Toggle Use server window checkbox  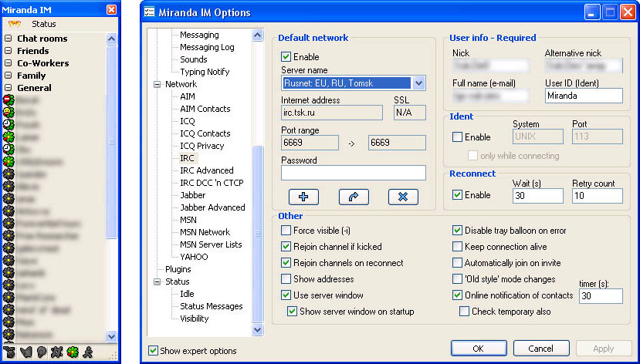(286, 295)
